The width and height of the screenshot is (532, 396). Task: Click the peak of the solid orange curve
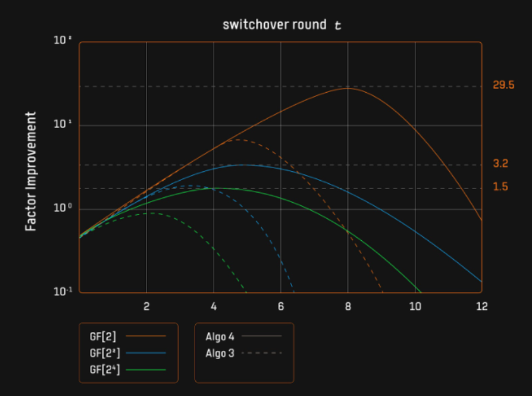347,88
